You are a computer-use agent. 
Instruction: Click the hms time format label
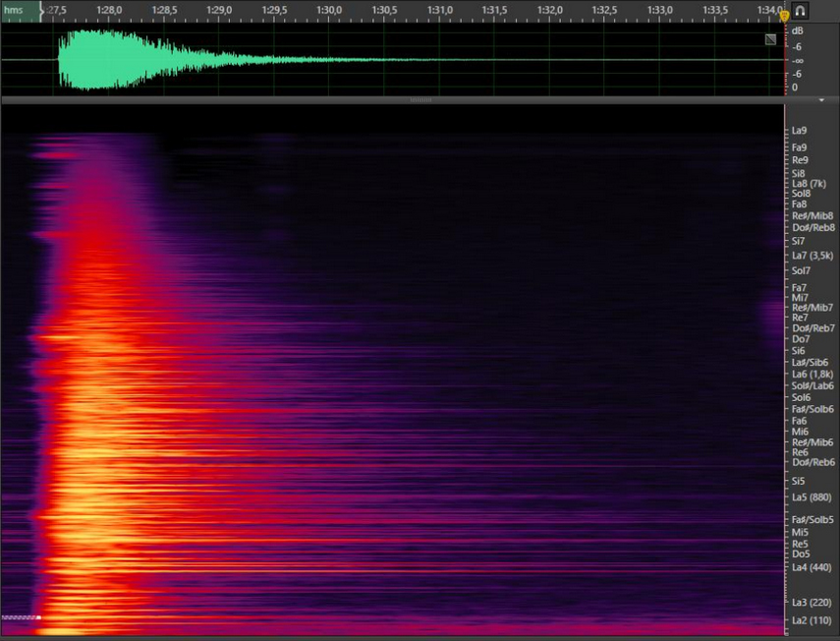point(14,10)
